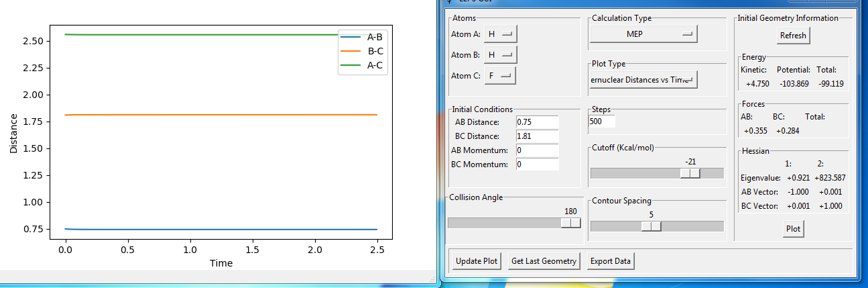Screen dimensions: 868x288
Task: Open the Atom C element dropdown
Action: point(500,76)
